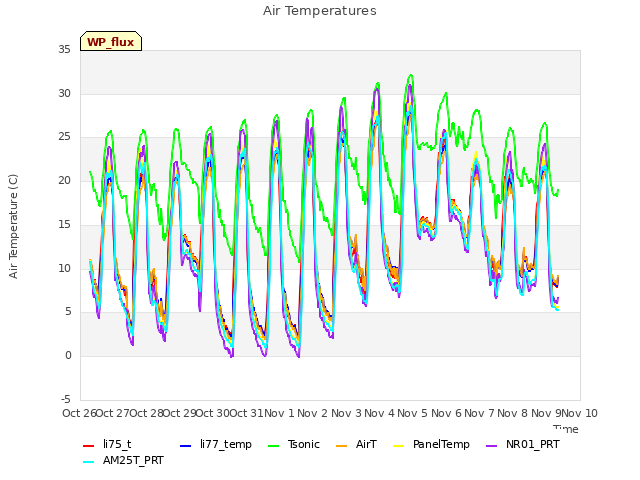This screenshot has width=640, height=480.
Task: Select the NR01_PRT legend entry
Action: [523, 444]
